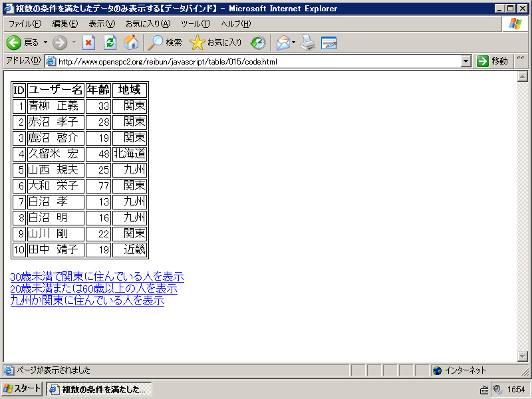Expand the Mail button dropdown arrow
Screen dimensions: 532x399
[293, 43]
